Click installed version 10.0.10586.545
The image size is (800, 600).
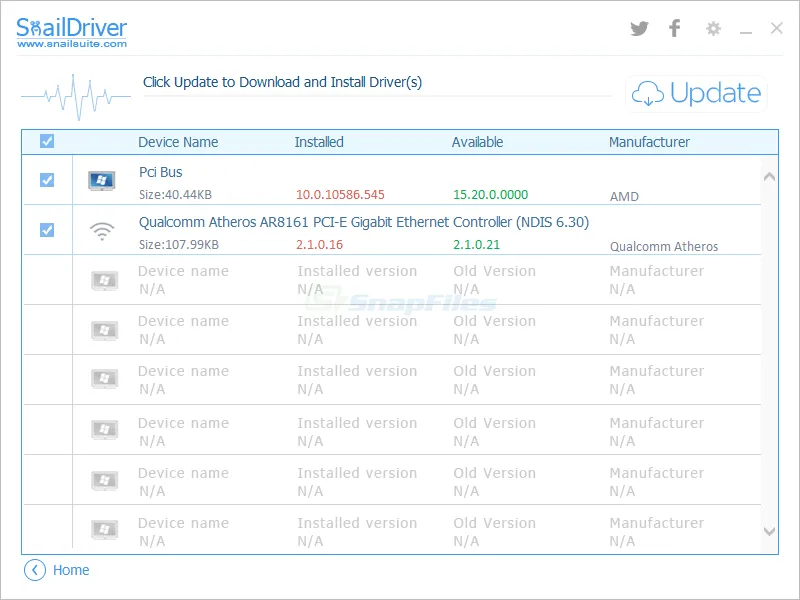tap(340, 194)
